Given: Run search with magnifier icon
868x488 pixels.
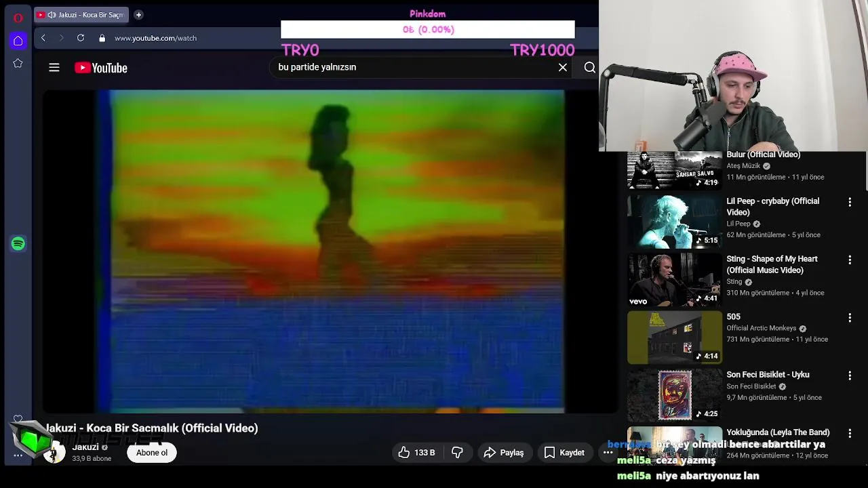Looking at the screenshot, I should (x=589, y=67).
